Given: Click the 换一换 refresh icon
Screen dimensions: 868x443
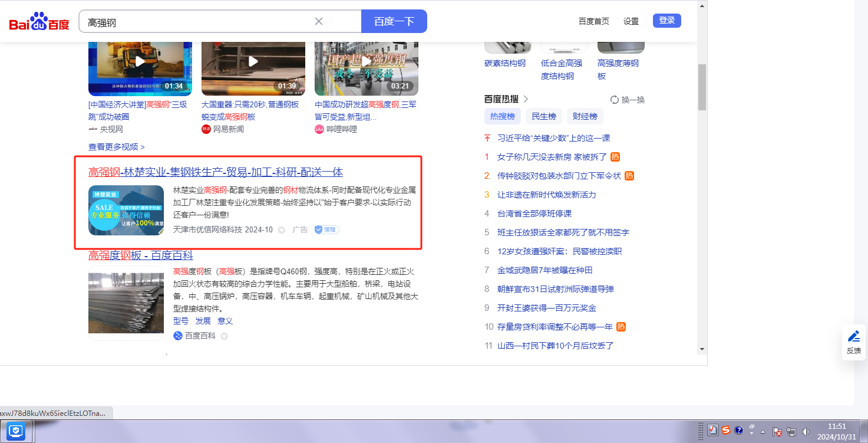Looking at the screenshot, I should click(x=615, y=100).
